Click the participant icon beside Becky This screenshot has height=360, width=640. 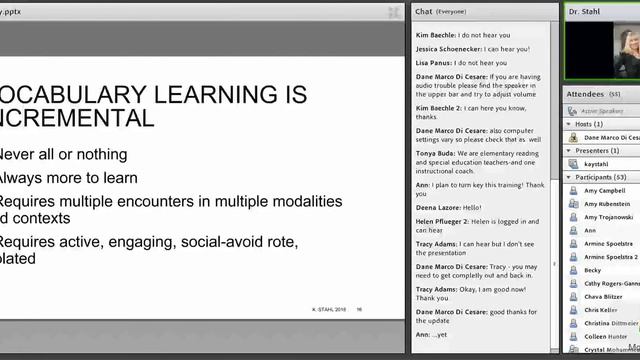pyautogui.click(x=573, y=270)
